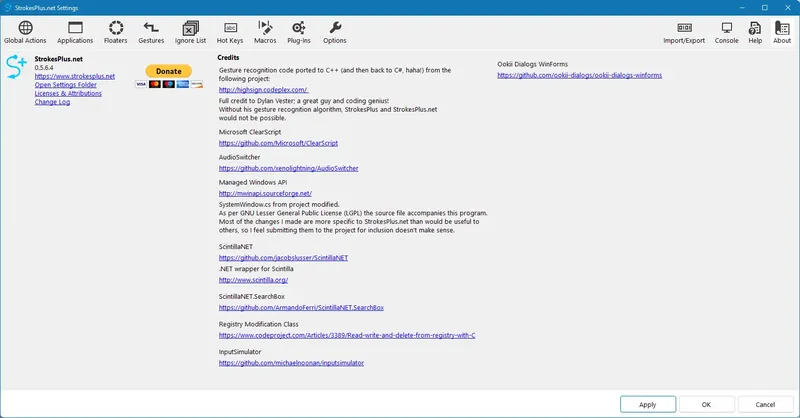Open the Licenses & Attributions link
The width and height of the screenshot is (800, 418).
[68, 93]
